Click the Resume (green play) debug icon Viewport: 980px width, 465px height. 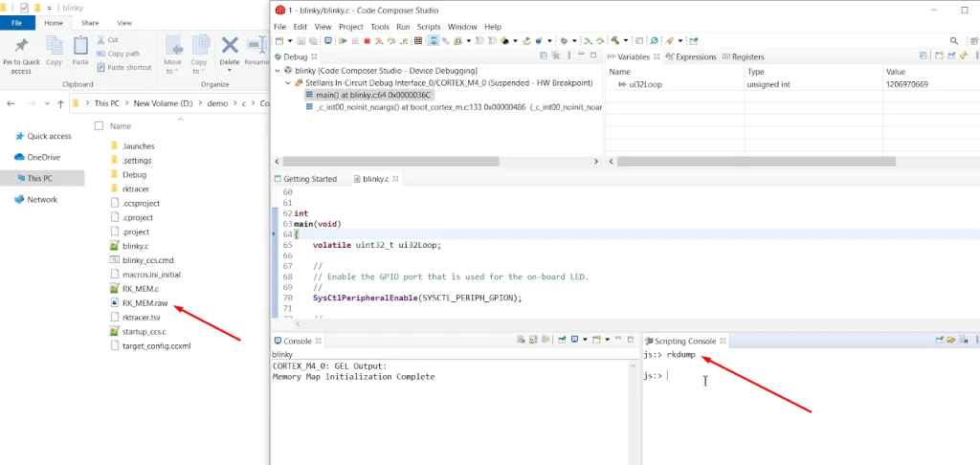pyautogui.click(x=343, y=40)
